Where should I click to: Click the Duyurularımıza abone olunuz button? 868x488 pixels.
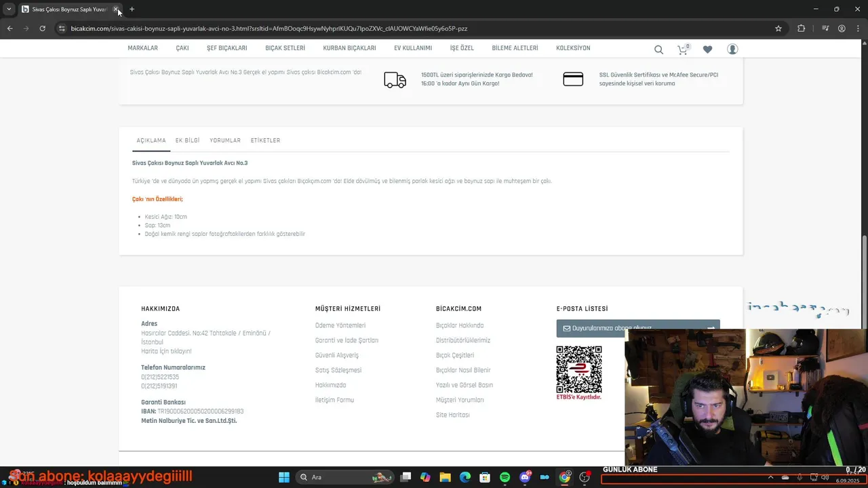tap(638, 328)
